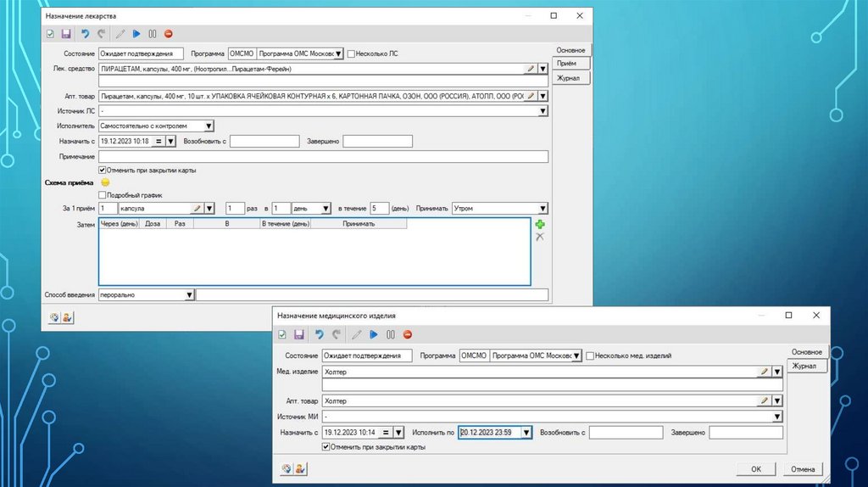Click the save icon in the Назначение лекарства toolbar
This screenshot has height=487, width=868.
[65, 34]
